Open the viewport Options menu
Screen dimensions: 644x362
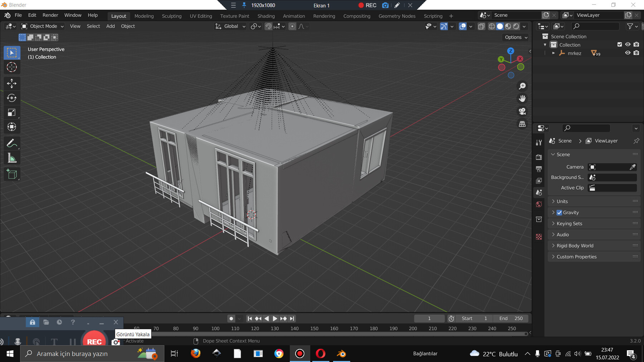[x=514, y=37]
